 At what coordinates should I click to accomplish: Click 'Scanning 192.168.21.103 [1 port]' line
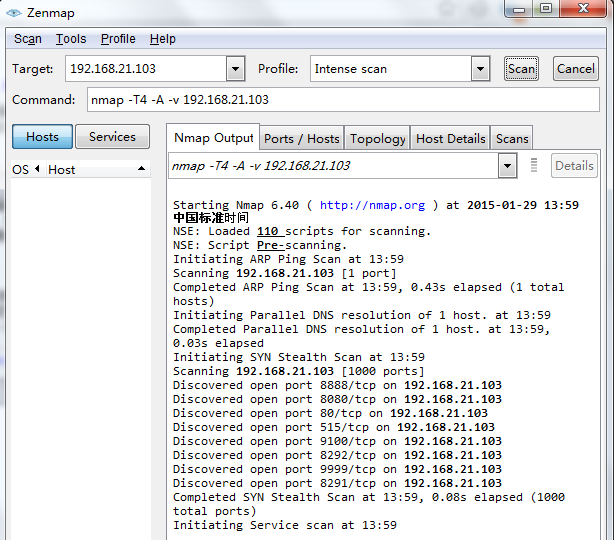pos(285,273)
